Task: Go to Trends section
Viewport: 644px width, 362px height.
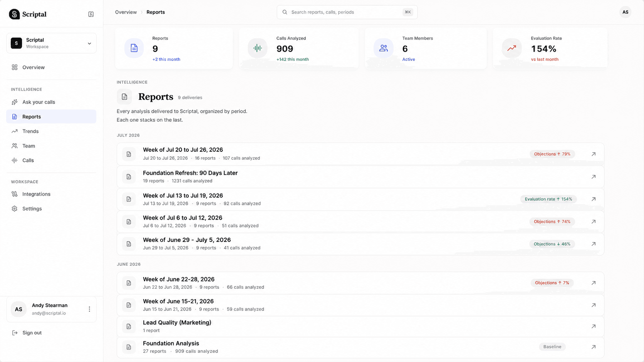Action: coord(51,131)
